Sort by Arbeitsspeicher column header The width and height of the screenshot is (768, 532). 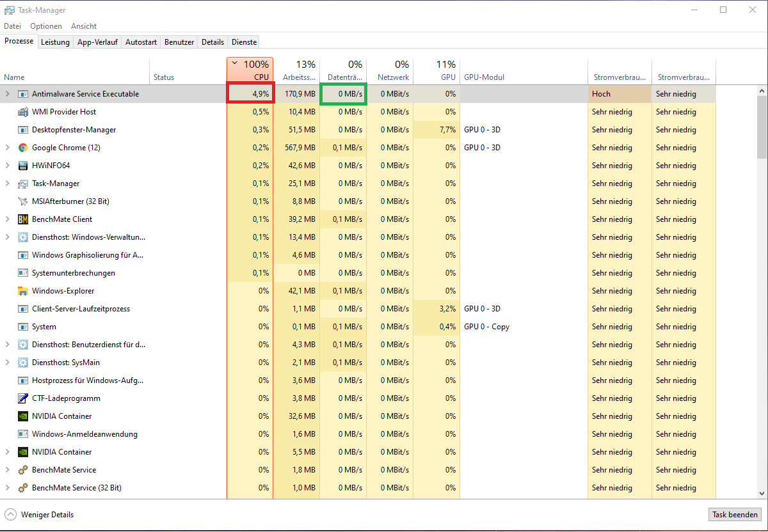297,70
